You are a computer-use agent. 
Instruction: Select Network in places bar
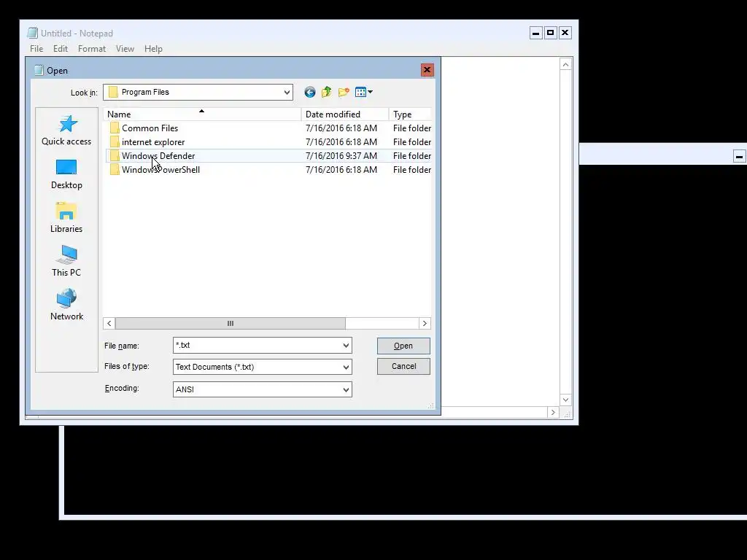click(x=66, y=306)
